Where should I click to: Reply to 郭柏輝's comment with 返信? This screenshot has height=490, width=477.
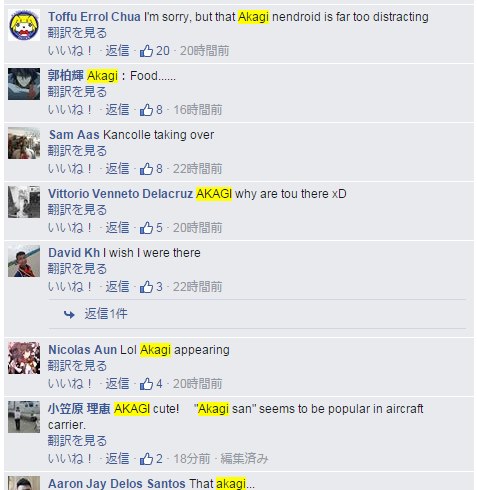tap(117, 110)
